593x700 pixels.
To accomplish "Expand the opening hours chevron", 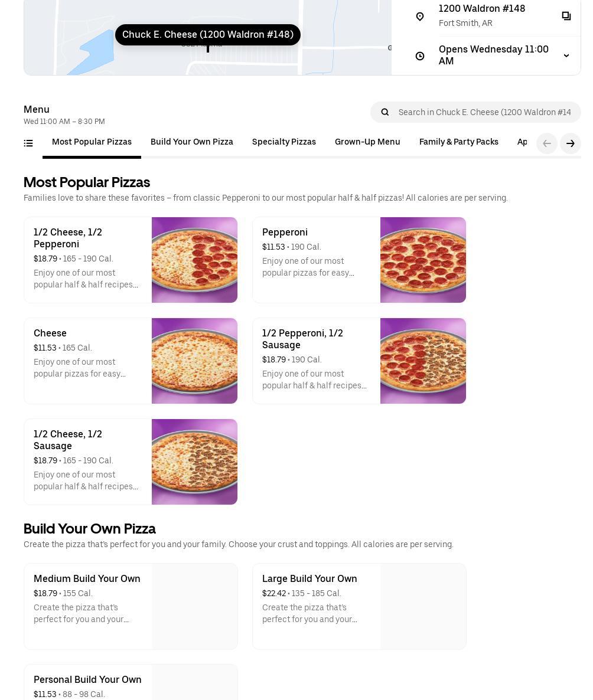I will pyautogui.click(x=566, y=56).
